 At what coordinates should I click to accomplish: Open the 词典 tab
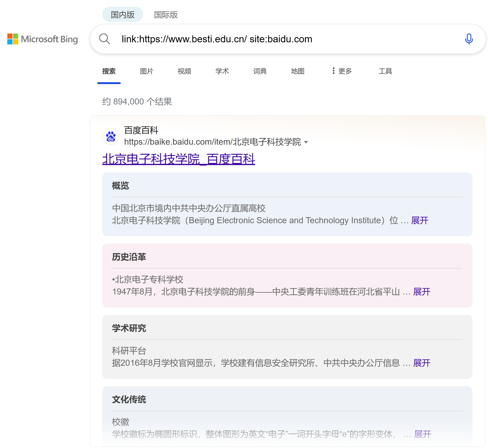pos(260,71)
